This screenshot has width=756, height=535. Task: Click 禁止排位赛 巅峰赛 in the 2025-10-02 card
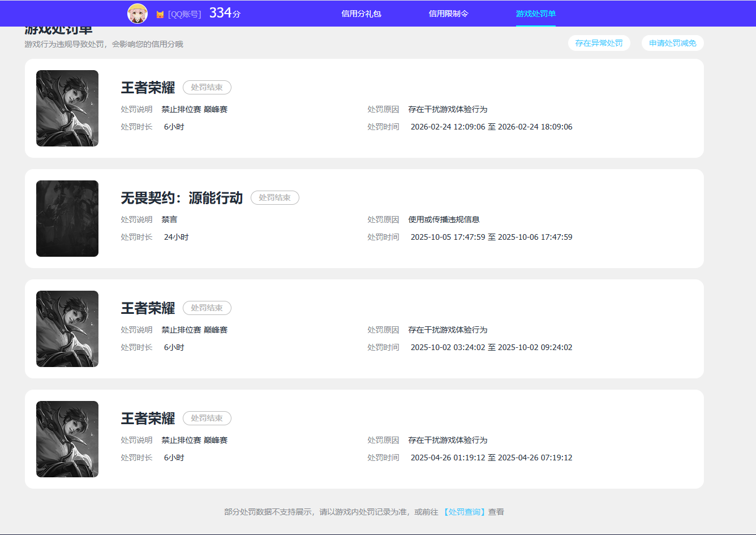pos(195,330)
